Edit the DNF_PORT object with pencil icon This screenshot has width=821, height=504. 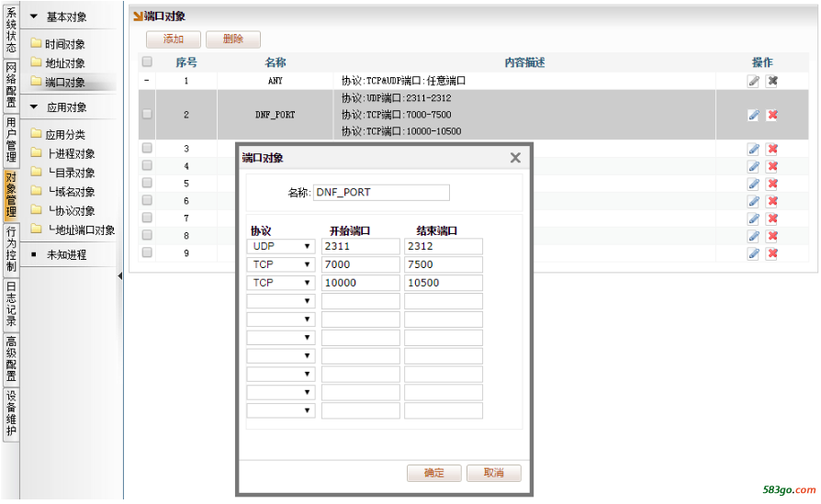753,115
